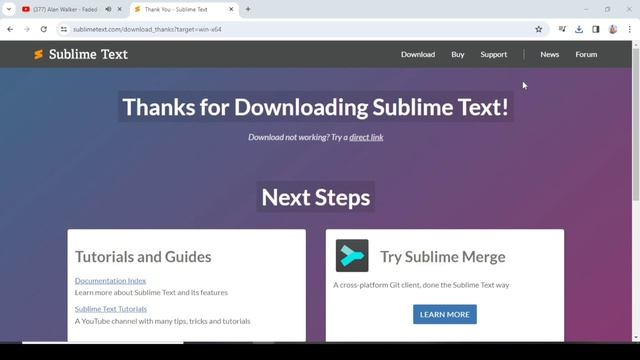Open the Forum nav menu item
This screenshot has width=640, height=360.
click(586, 54)
